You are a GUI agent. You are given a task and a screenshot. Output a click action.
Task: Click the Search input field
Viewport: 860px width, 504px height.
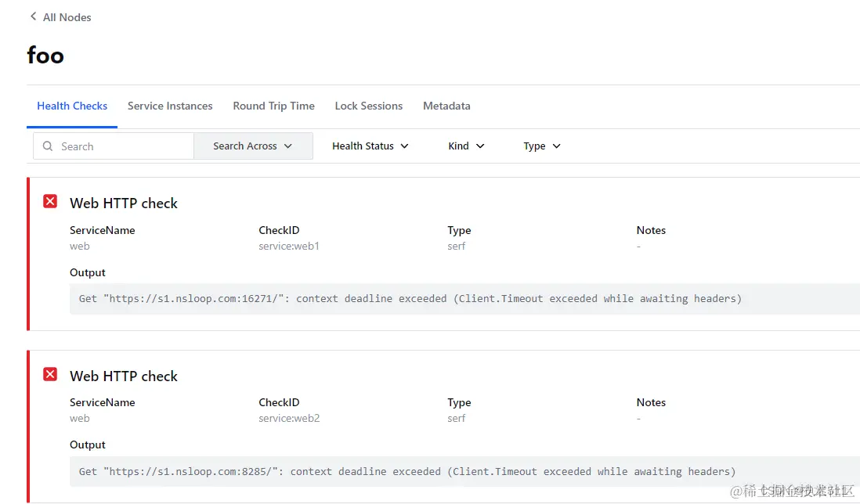[x=114, y=146]
